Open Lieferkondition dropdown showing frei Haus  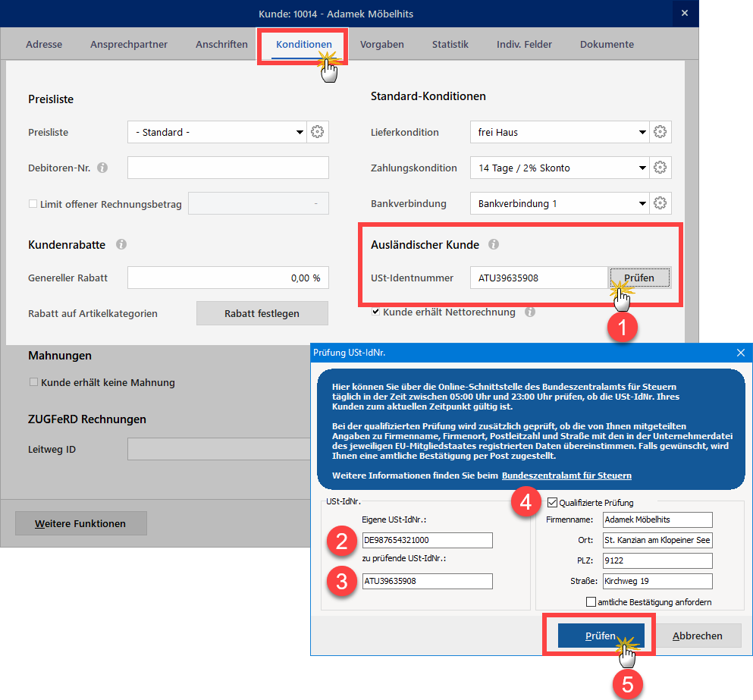[642, 133]
